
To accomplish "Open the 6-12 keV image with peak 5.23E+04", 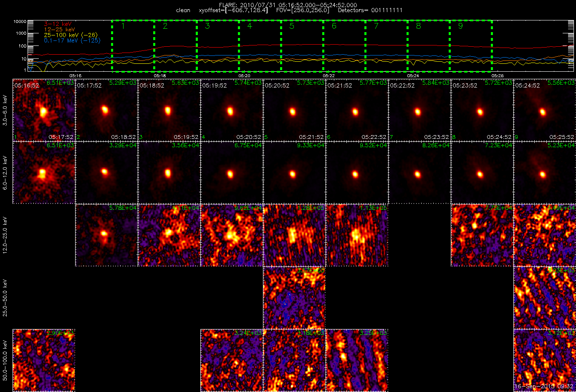I will click(x=545, y=173).
